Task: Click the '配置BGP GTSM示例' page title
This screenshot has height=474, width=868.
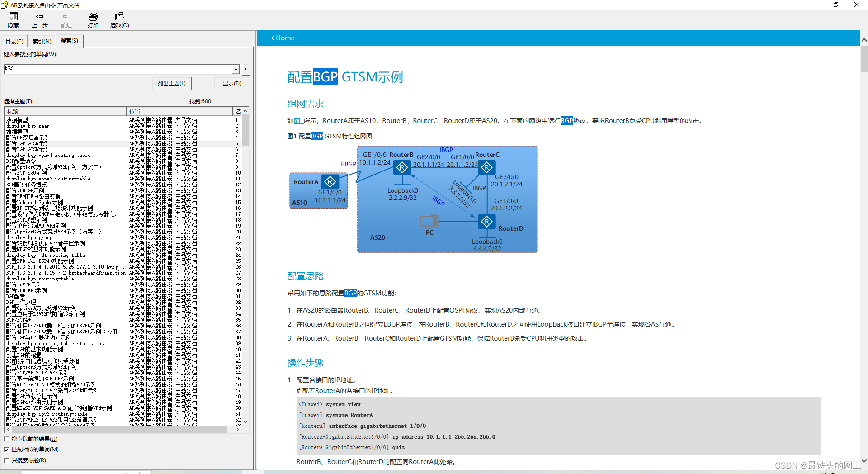Action: pyautogui.click(x=345, y=77)
